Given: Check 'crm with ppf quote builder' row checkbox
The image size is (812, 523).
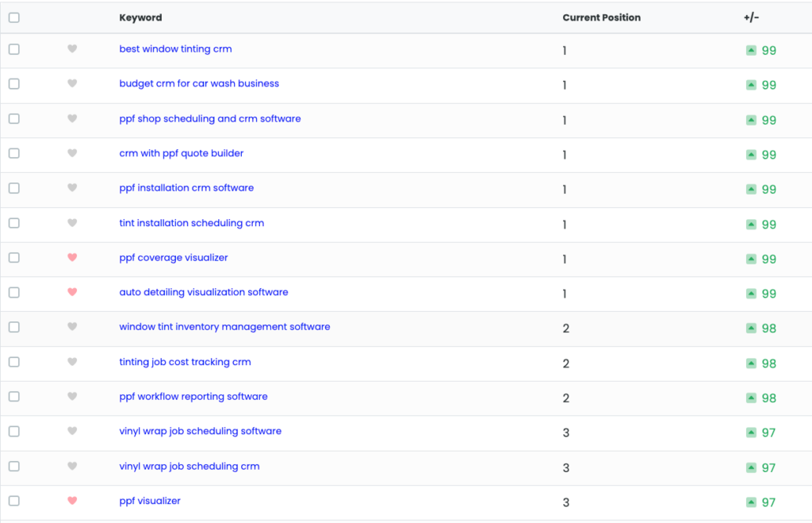Looking at the screenshot, I should click(x=14, y=153).
